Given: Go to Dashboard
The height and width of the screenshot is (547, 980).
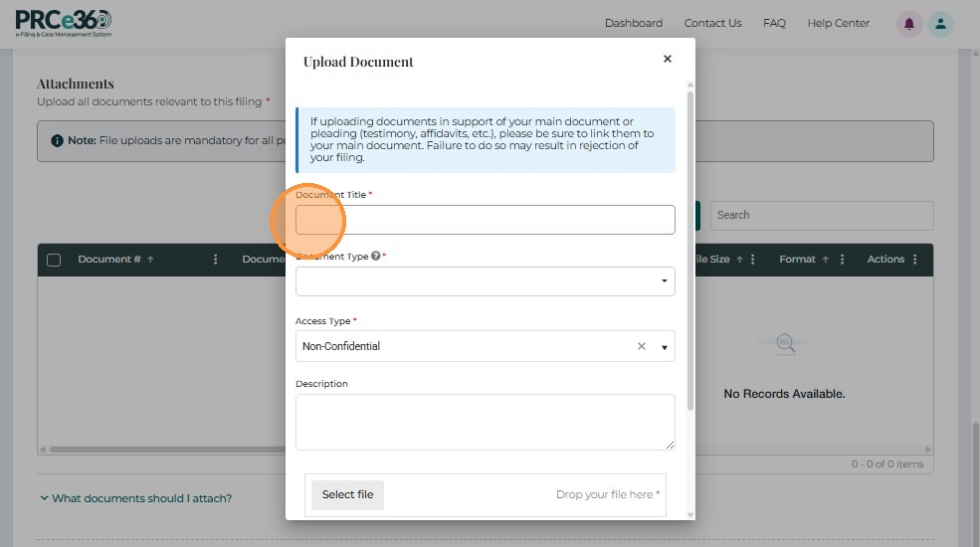Looking at the screenshot, I should tap(633, 23).
